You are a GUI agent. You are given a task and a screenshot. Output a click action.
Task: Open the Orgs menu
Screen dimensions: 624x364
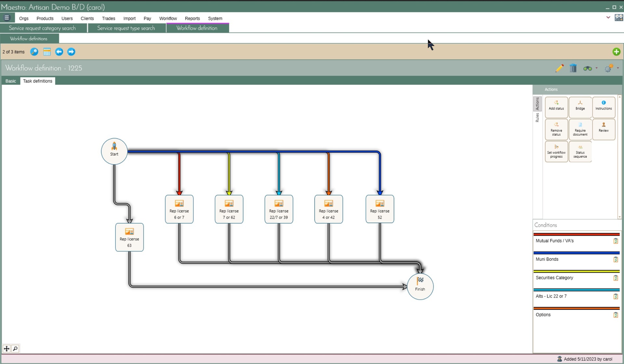pos(24,19)
